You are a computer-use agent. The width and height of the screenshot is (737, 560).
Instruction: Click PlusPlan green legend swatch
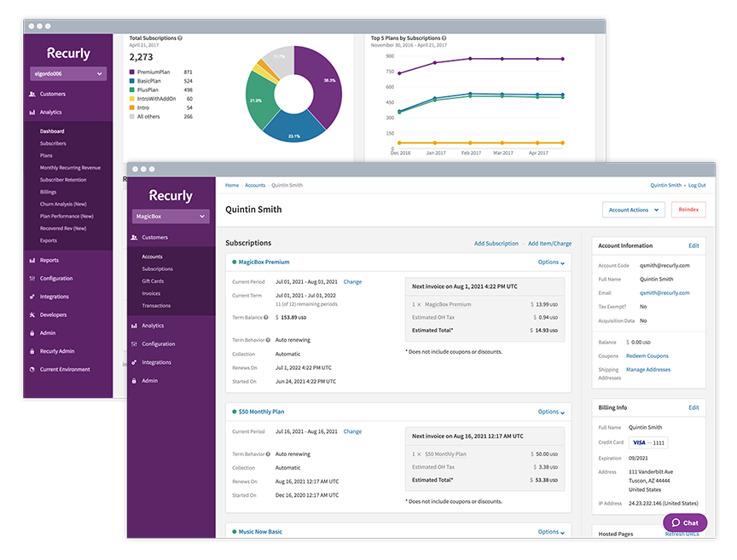132,90
